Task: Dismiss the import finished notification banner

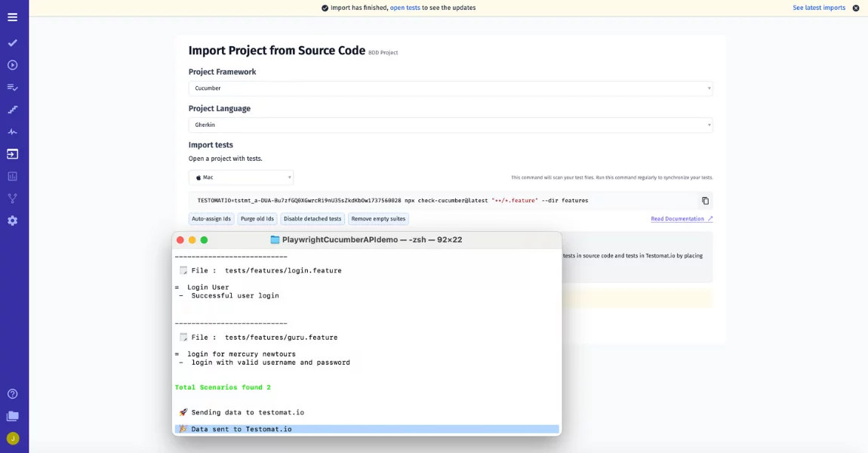Action: click(856, 8)
